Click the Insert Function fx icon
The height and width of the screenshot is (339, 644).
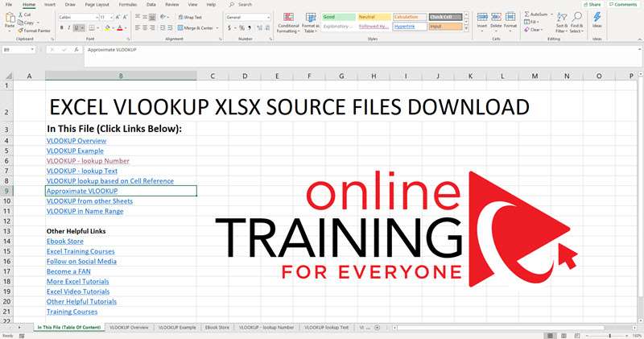click(x=76, y=50)
